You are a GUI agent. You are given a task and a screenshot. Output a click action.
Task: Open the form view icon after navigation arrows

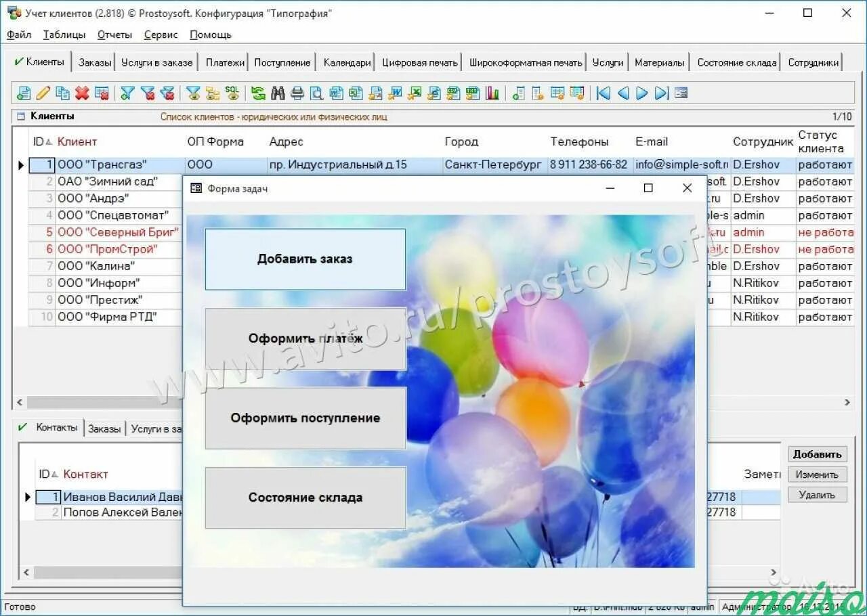point(681,93)
